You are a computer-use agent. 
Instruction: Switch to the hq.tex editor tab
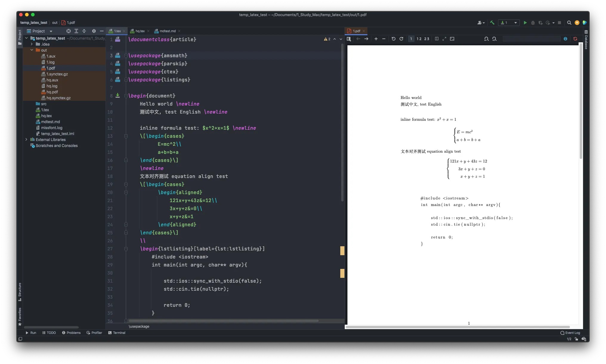[140, 31]
